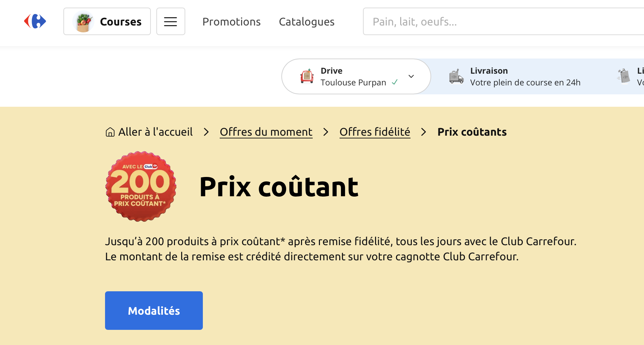Open the Promotions menu item
The height and width of the screenshot is (345, 644).
(231, 22)
